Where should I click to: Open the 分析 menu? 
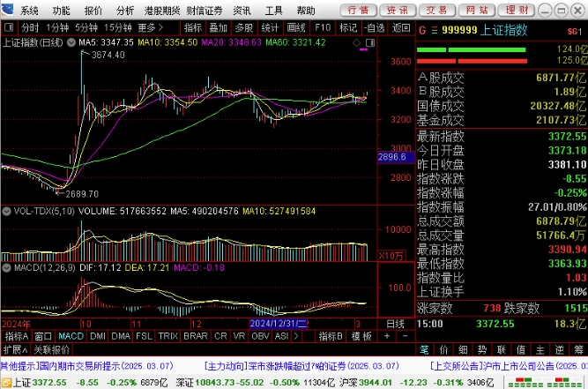pos(125,11)
